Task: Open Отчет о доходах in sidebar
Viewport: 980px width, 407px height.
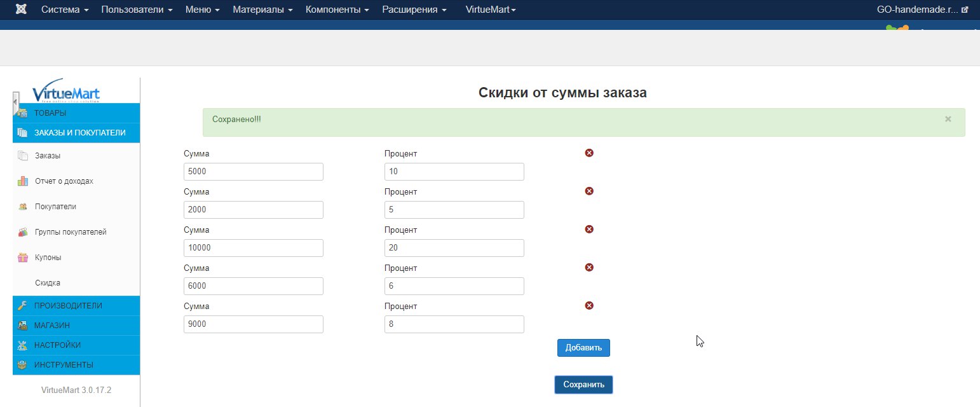Action: 64,181
